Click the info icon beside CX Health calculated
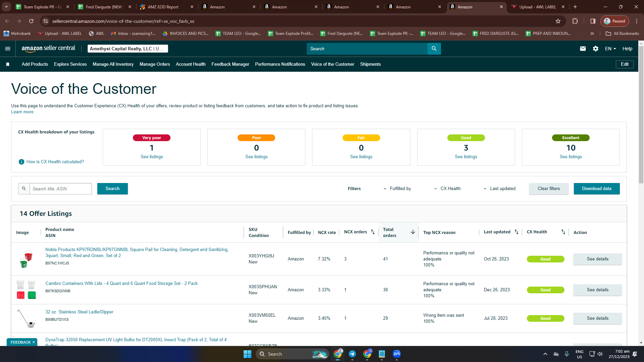 [21, 162]
